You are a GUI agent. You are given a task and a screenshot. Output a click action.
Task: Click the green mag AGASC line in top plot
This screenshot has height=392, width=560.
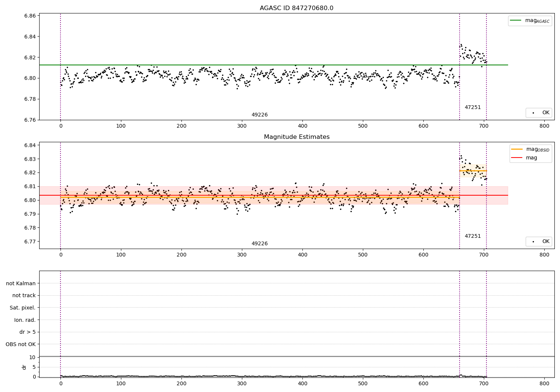273,65
